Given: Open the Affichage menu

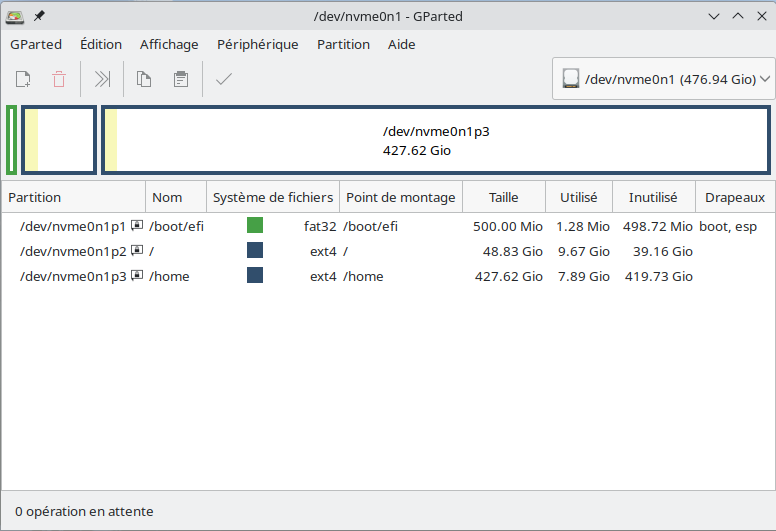Looking at the screenshot, I should 169,45.
